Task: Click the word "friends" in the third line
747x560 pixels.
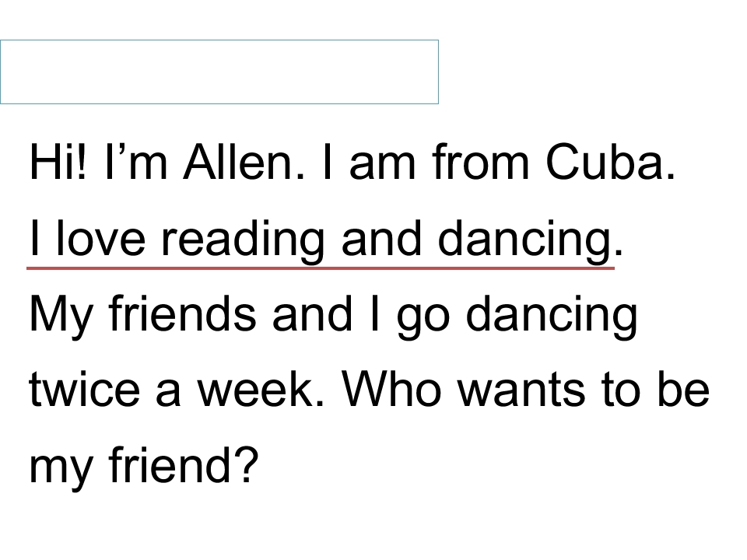Action: click(x=182, y=313)
